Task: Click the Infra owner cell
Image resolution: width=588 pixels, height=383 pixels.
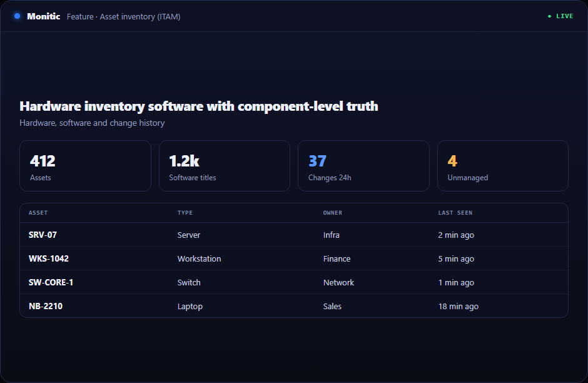Action: (331, 235)
